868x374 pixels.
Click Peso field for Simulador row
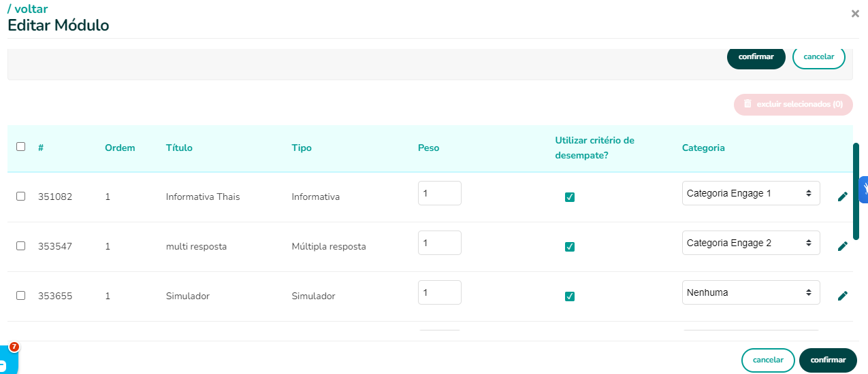(440, 292)
